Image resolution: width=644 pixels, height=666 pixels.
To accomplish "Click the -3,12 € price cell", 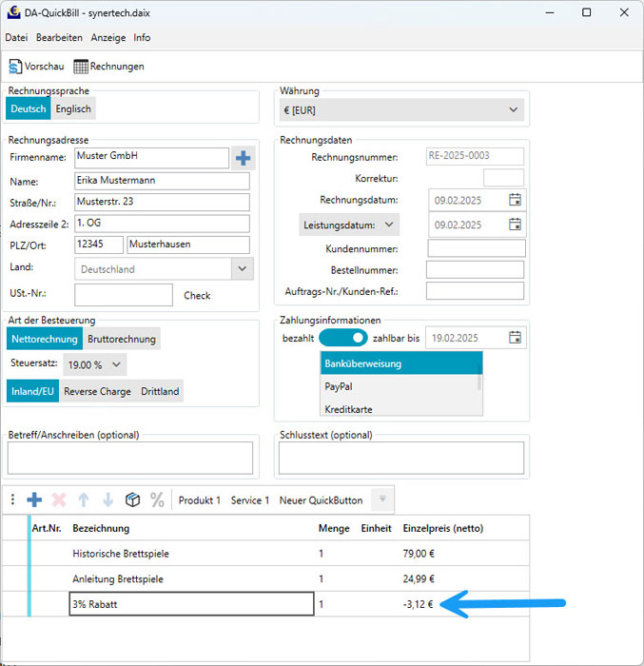I will click(x=419, y=604).
